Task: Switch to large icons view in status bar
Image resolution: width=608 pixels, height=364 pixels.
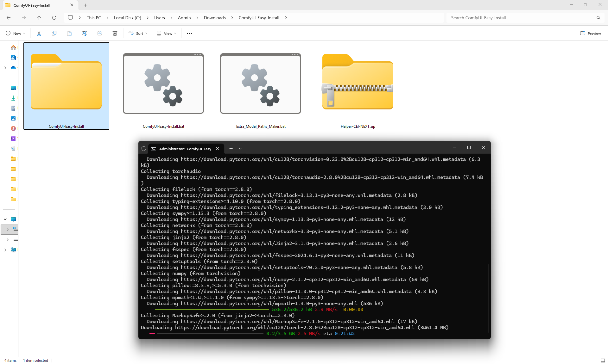Action: [x=603, y=361]
